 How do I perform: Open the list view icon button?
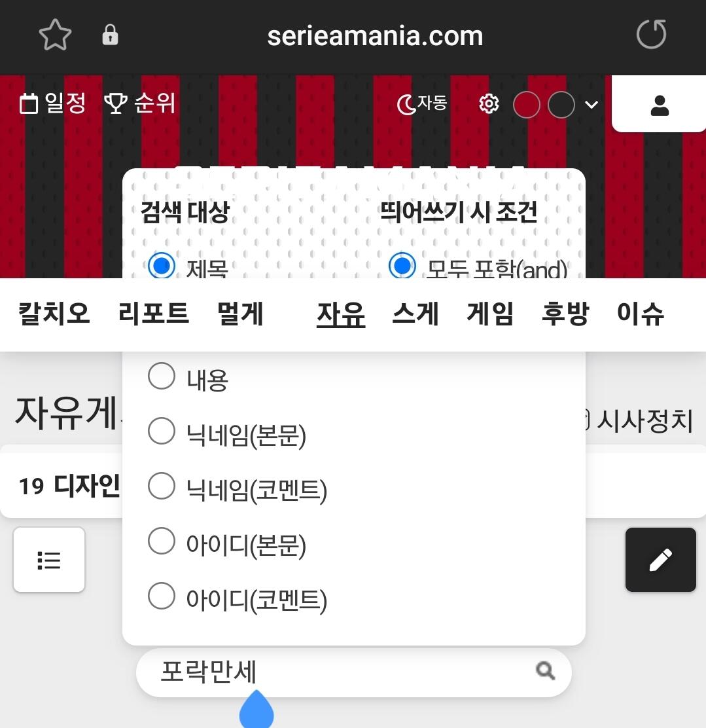(x=49, y=560)
